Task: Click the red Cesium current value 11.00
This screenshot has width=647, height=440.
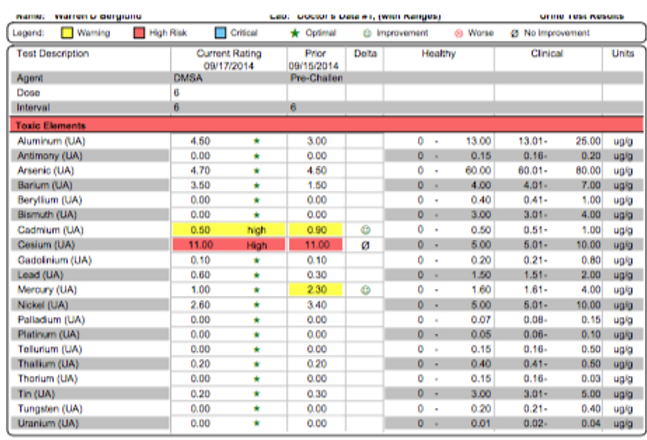Action: (x=201, y=245)
